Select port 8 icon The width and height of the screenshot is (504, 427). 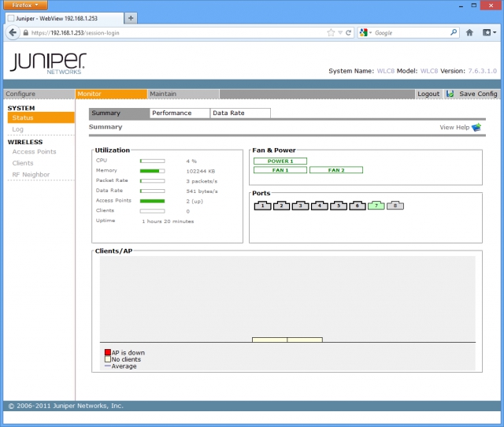(395, 206)
